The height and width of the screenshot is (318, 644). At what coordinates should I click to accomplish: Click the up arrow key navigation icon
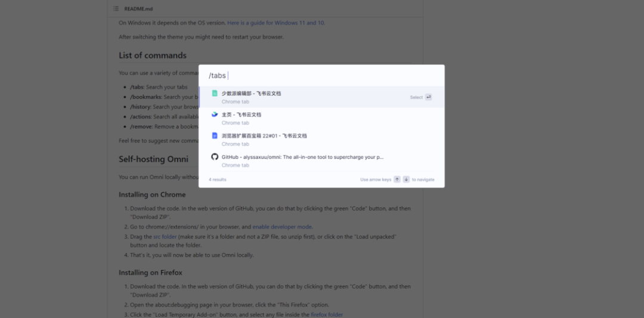397,179
